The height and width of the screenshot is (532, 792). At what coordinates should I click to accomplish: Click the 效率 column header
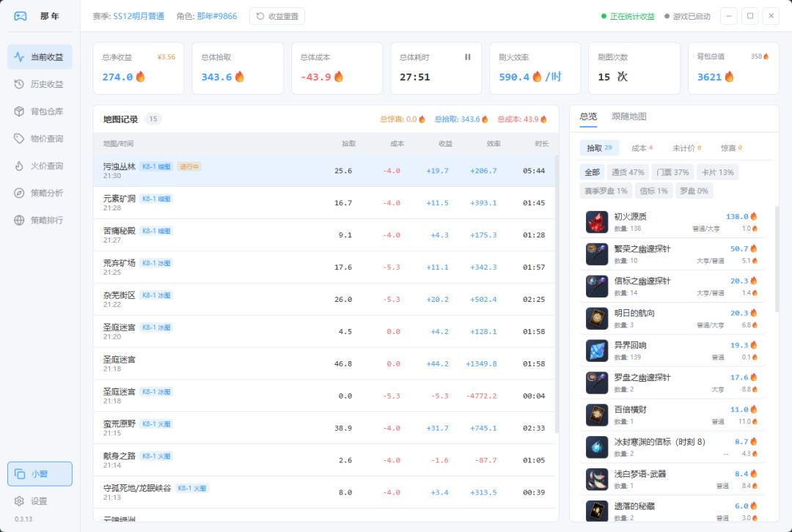[494, 144]
